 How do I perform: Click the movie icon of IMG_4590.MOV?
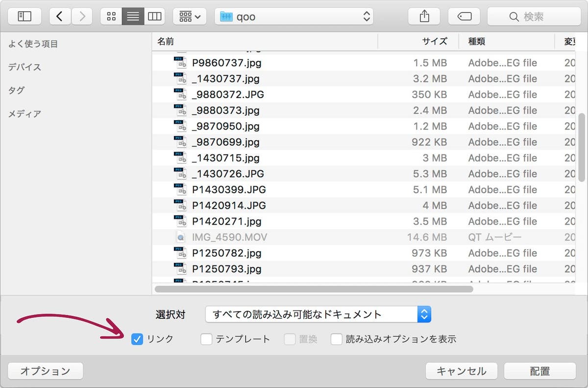pyautogui.click(x=180, y=237)
